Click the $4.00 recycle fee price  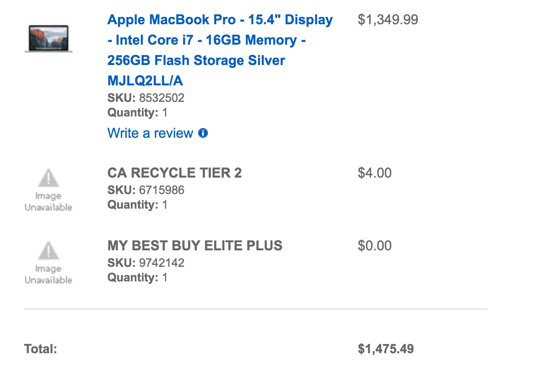(x=375, y=173)
